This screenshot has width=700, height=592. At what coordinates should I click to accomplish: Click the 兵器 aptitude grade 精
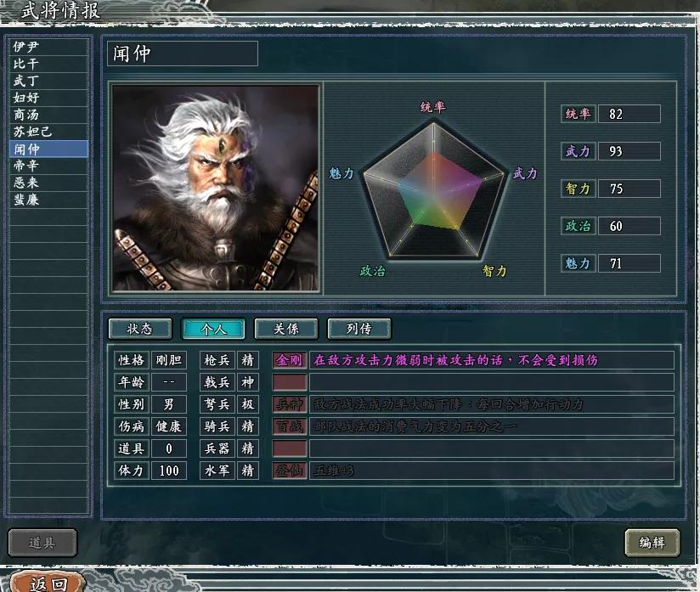coord(248,448)
